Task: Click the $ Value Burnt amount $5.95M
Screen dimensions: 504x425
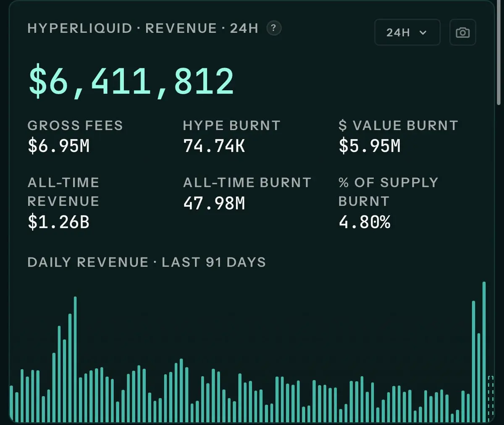Action: pyautogui.click(x=370, y=146)
